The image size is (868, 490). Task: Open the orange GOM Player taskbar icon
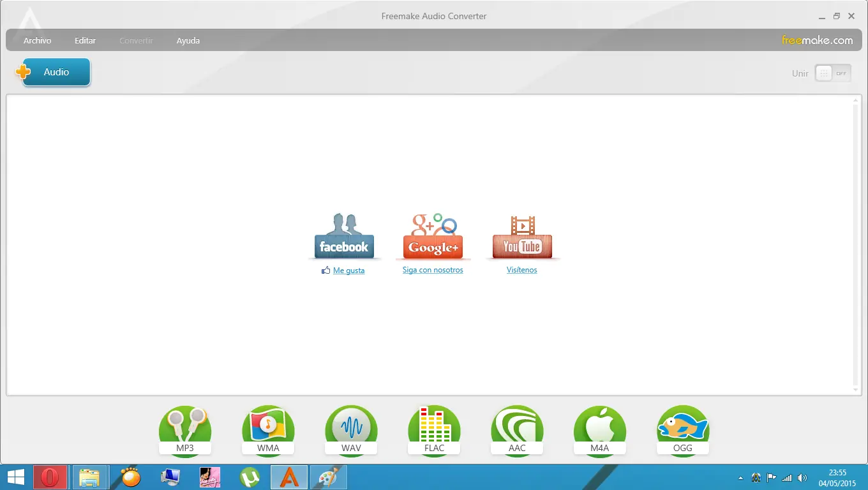[131, 477]
